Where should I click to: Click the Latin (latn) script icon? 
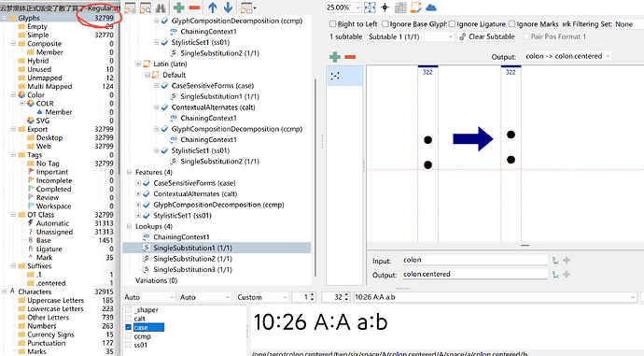pos(147,64)
